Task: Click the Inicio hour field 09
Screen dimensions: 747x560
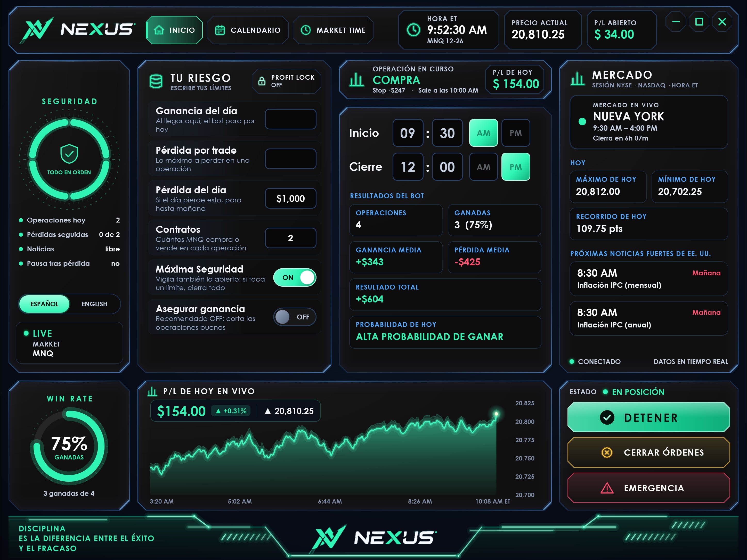Action: coord(408,133)
